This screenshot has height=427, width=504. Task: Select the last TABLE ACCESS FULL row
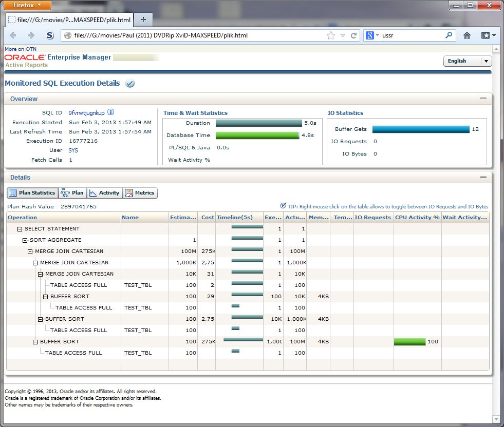[x=248, y=353]
